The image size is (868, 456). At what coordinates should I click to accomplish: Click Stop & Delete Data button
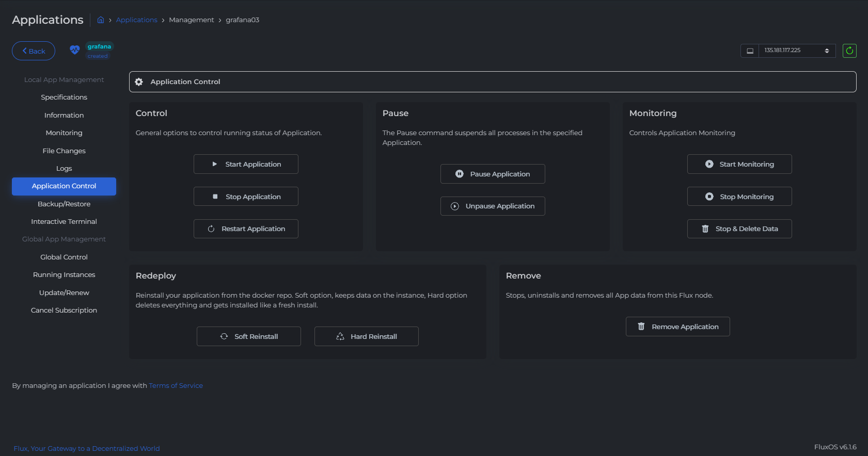click(x=739, y=229)
